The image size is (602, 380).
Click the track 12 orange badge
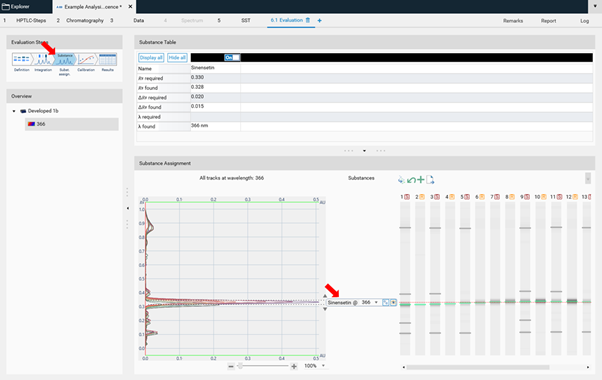pos(575,197)
